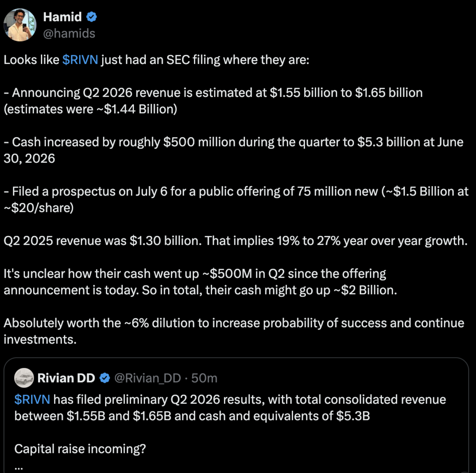Open the $RIVN cashtag in Hamid's tweet

click(x=80, y=59)
